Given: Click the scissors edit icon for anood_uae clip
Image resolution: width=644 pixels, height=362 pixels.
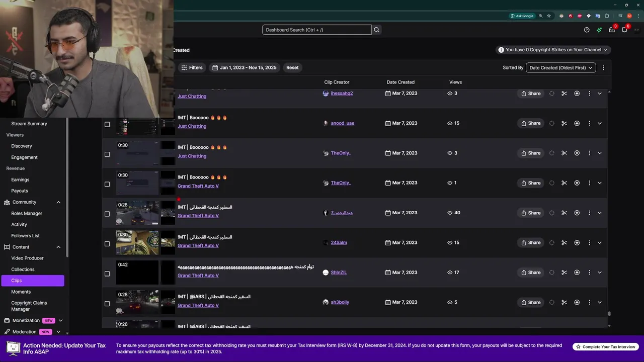Looking at the screenshot, I should pos(564,123).
